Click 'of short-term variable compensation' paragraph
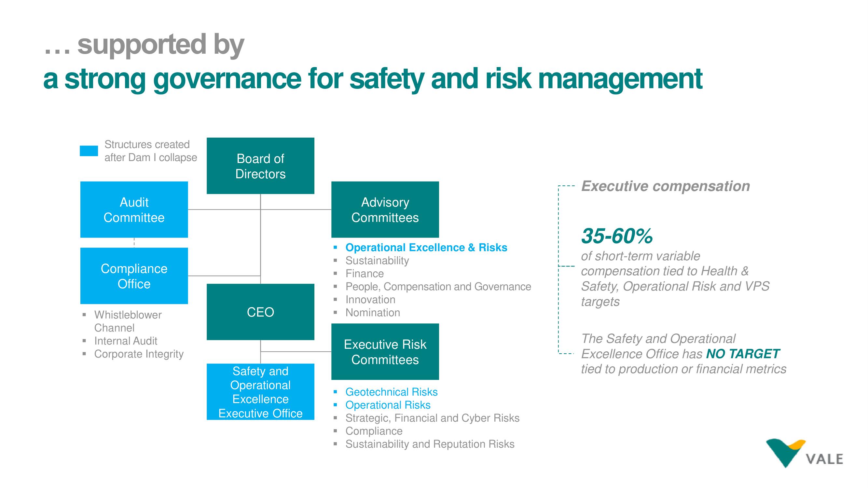The width and height of the screenshot is (868, 488). [x=675, y=279]
